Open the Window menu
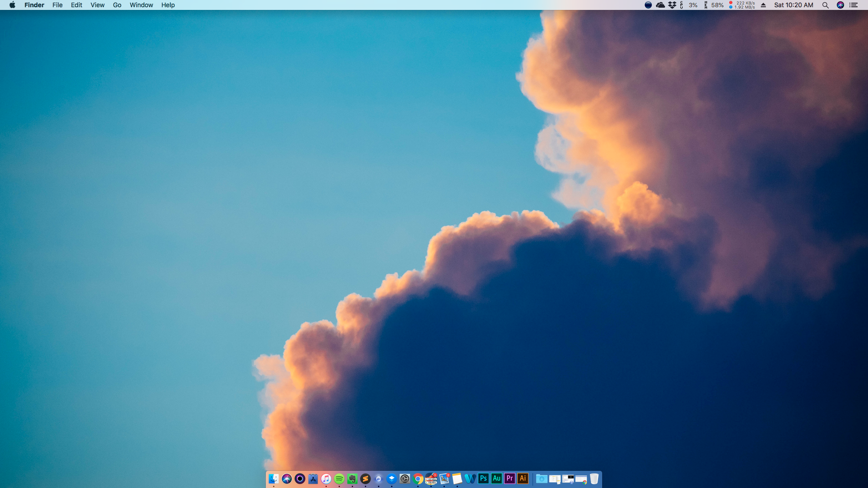The height and width of the screenshot is (488, 868). click(141, 5)
